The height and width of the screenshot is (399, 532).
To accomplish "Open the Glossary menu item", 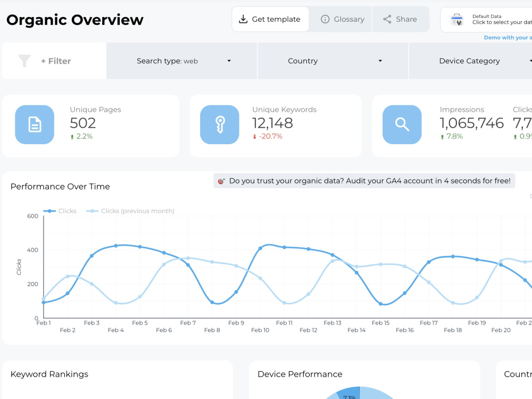I will coord(342,19).
